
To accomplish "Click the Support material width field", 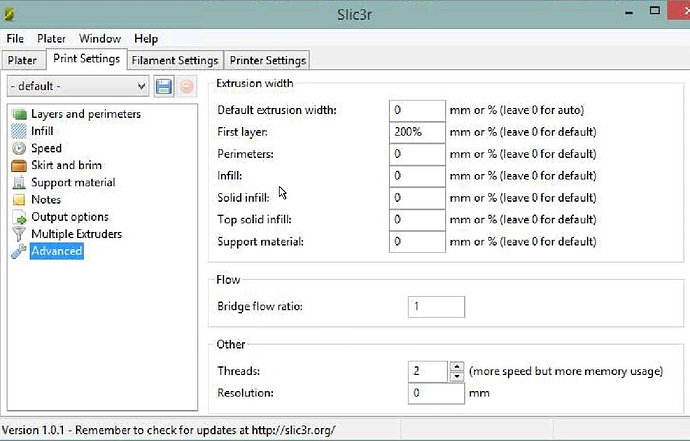I will [x=417, y=242].
